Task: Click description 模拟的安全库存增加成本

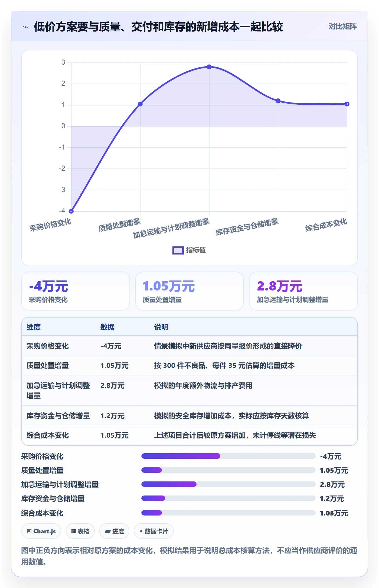Action: coord(231,416)
